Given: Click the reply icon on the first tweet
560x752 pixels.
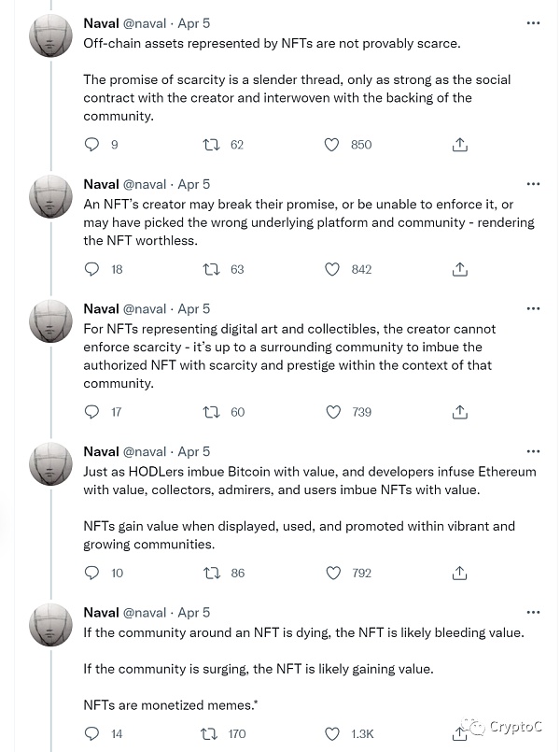Looking at the screenshot, I should (91, 145).
